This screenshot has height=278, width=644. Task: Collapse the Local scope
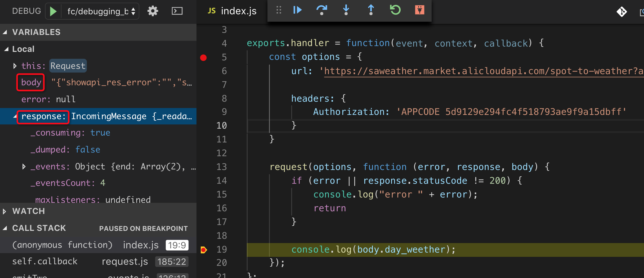click(x=6, y=49)
